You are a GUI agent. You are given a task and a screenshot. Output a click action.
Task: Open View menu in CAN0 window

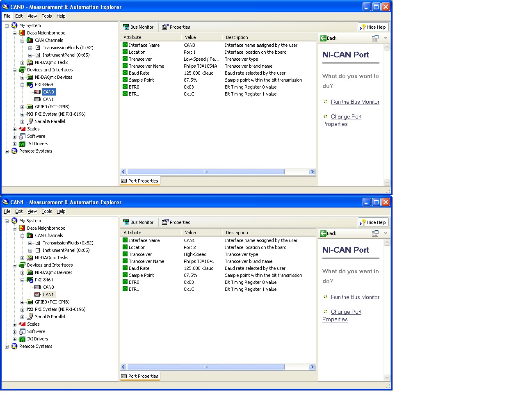(32, 16)
